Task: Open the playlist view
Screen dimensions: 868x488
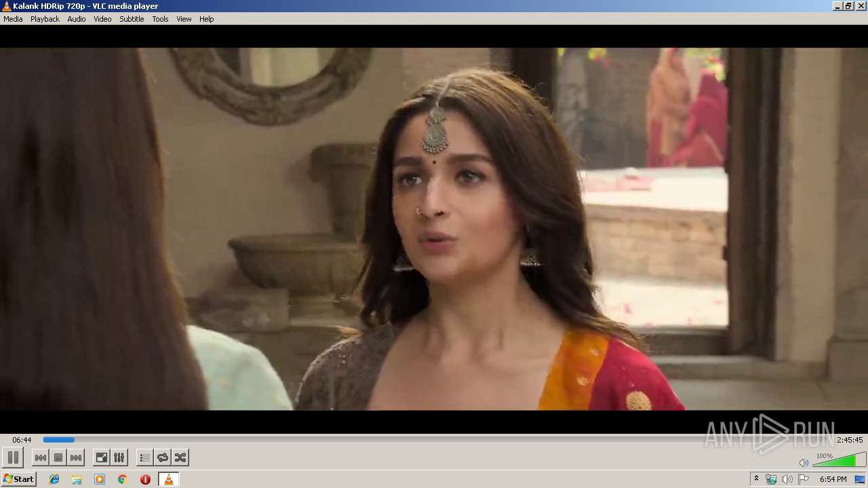Action: tap(144, 457)
